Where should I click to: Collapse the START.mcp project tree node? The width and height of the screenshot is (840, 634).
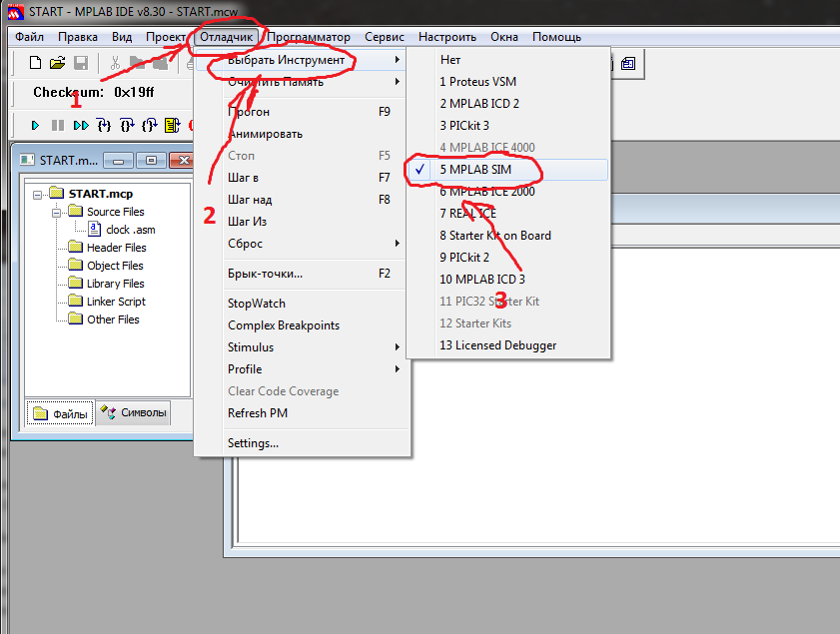click(38, 195)
